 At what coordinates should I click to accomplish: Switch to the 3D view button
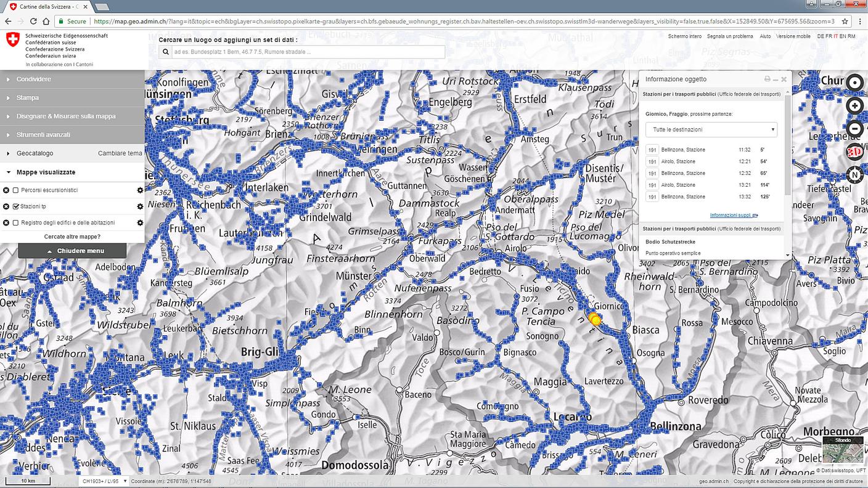[854, 152]
